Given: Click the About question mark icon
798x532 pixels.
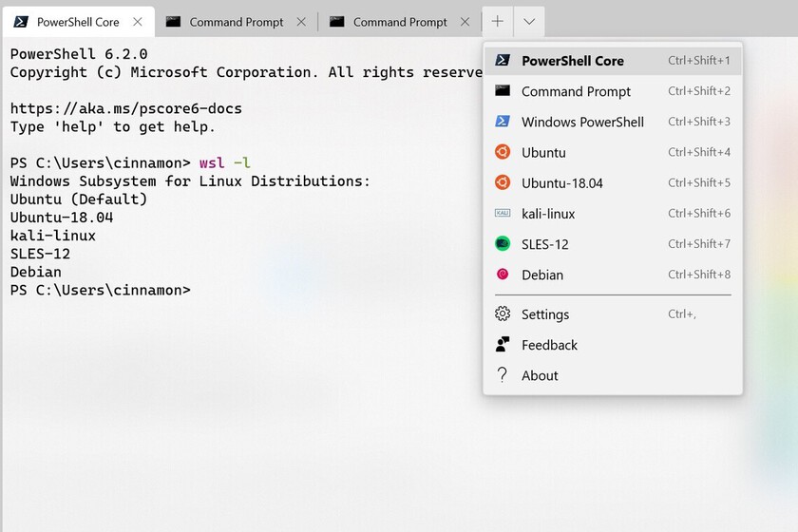Looking at the screenshot, I should tap(503, 374).
